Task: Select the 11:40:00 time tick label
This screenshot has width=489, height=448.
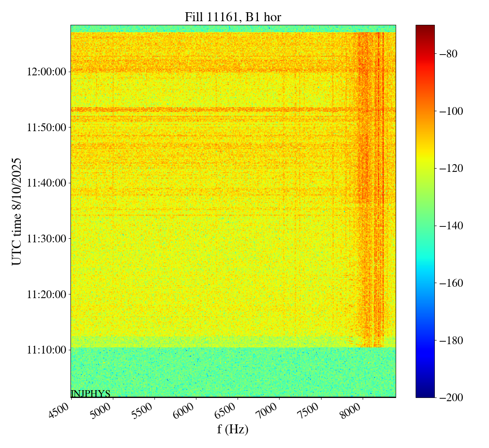Action: coord(46,183)
